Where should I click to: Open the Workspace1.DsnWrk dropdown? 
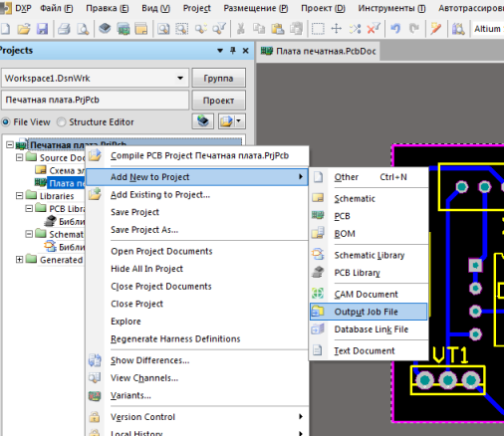pyautogui.click(x=180, y=79)
